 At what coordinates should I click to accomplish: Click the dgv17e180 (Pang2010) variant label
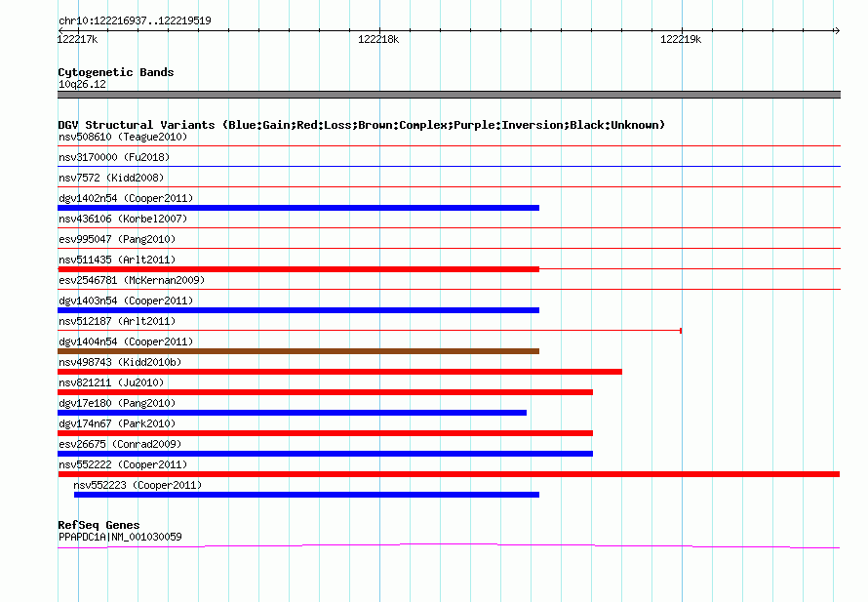point(117,403)
